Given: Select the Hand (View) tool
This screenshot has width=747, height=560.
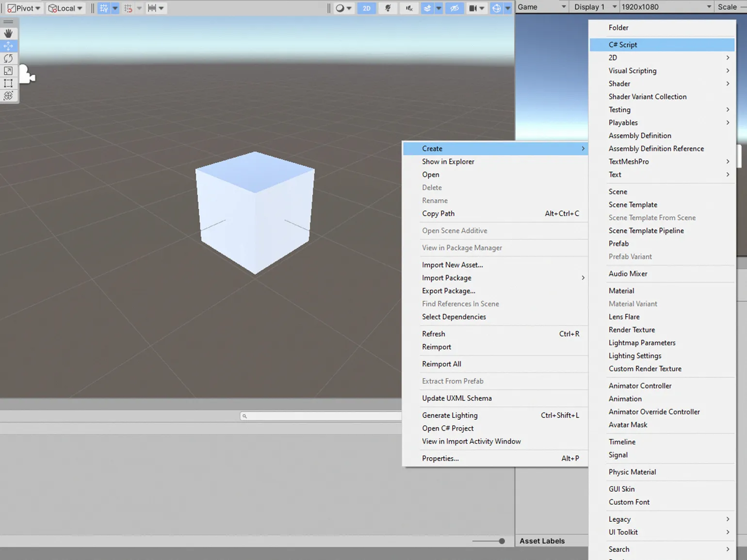Looking at the screenshot, I should [x=8, y=33].
